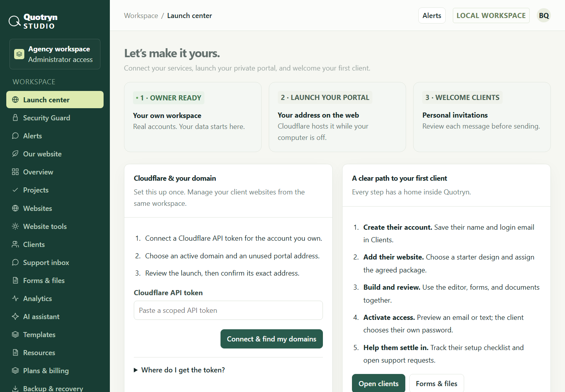This screenshot has width=565, height=392.
Task: Click the 'Activate access.' step text
Action: coord(389,318)
